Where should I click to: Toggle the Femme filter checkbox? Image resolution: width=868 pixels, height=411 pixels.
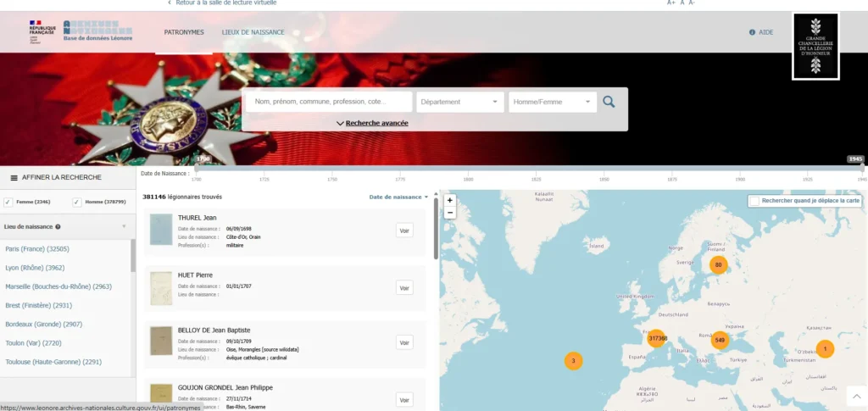(8, 202)
